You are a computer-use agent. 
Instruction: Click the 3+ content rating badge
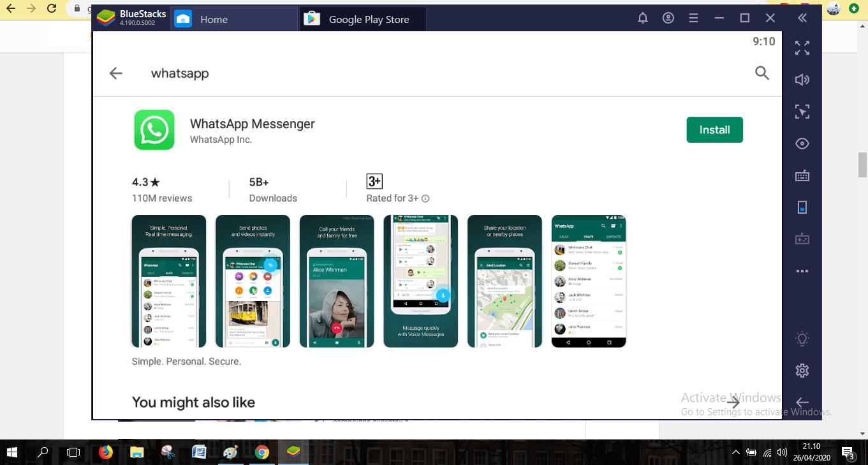pos(374,181)
